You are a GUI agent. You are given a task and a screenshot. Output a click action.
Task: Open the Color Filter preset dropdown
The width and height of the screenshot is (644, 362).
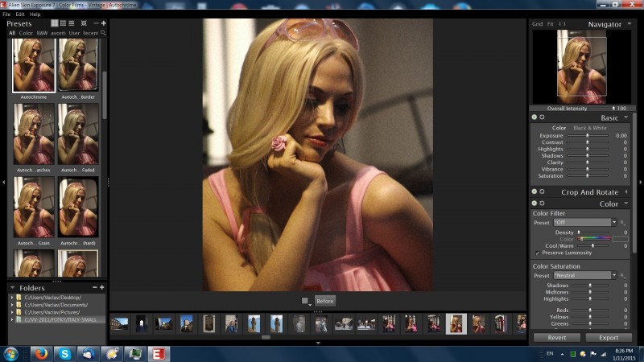pyautogui.click(x=585, y=223)
